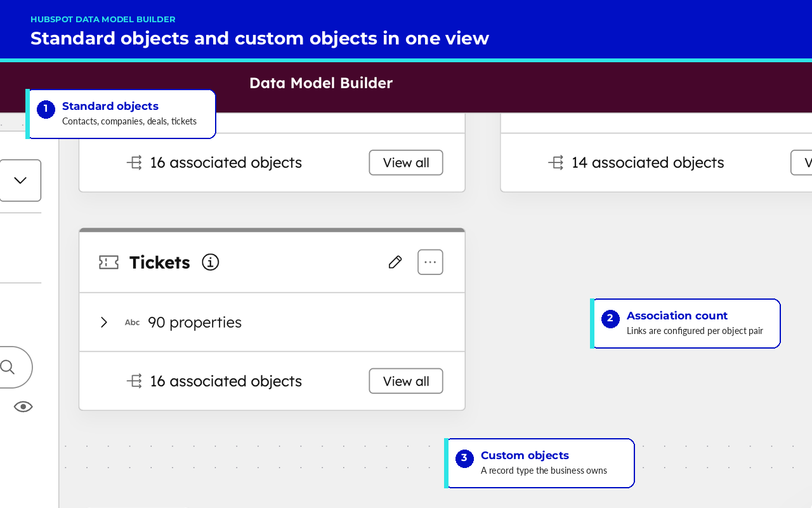This screenshot has height=508, width=812.
Task: Click the 14 associated objects text
Action: [648, 163]
